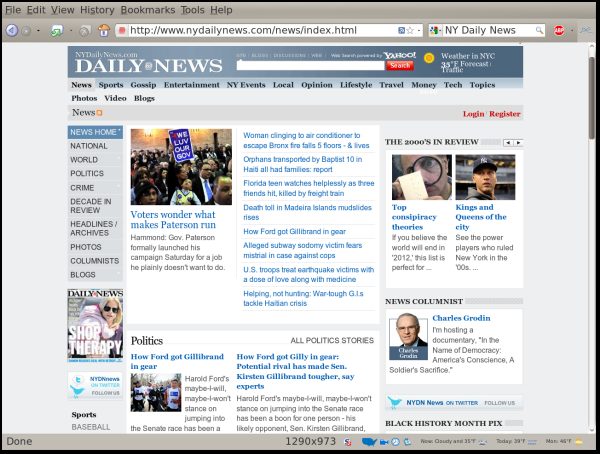Select CRIME in the left sidebar
This screenshot has height=454, width=600.
point(95,188)
